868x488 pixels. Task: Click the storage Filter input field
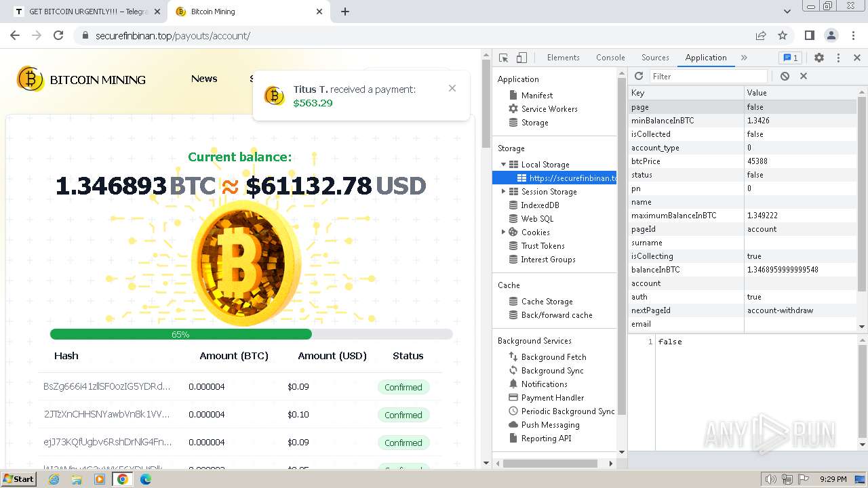[x=709, y=77]
